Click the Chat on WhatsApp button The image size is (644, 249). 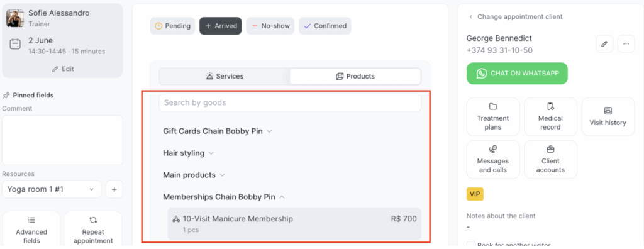click(x=517, y=74)
